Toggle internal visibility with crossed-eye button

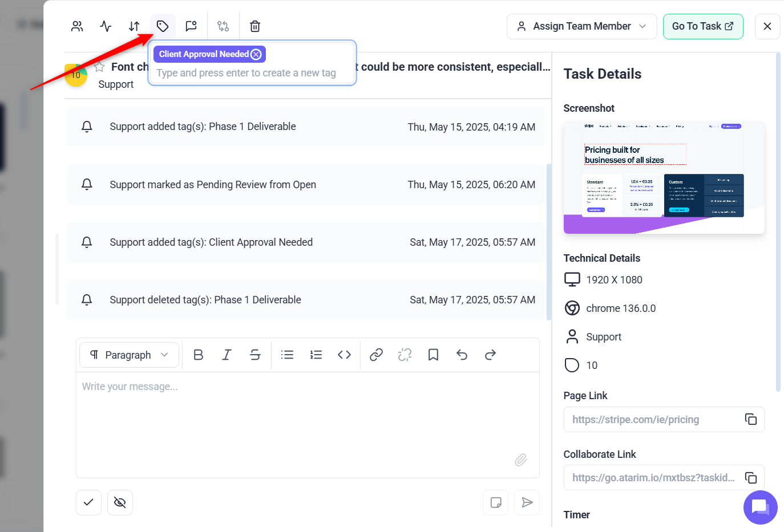point(120,502)
